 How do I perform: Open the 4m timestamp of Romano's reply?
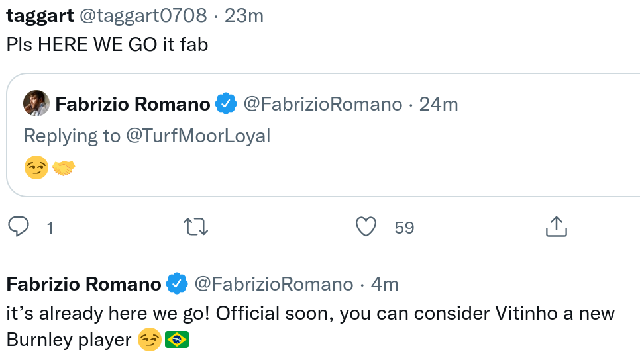tap(384, 284)
